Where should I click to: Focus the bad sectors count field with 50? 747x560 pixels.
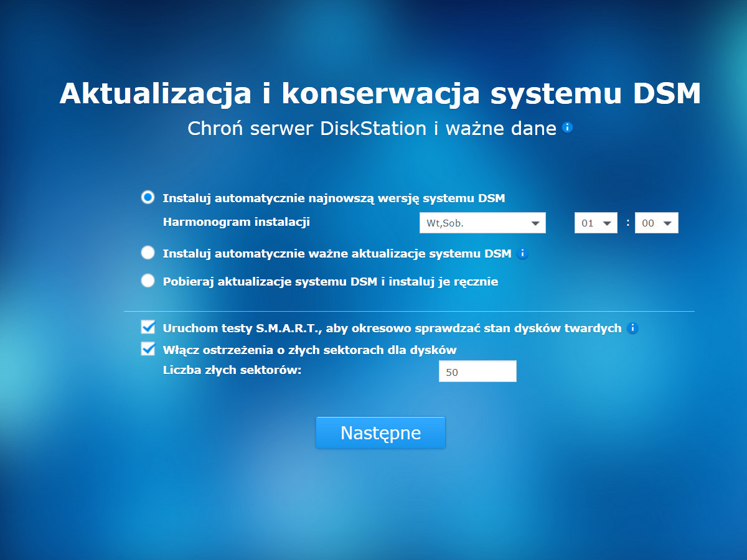pyautogui.click(x=477, y=371)
